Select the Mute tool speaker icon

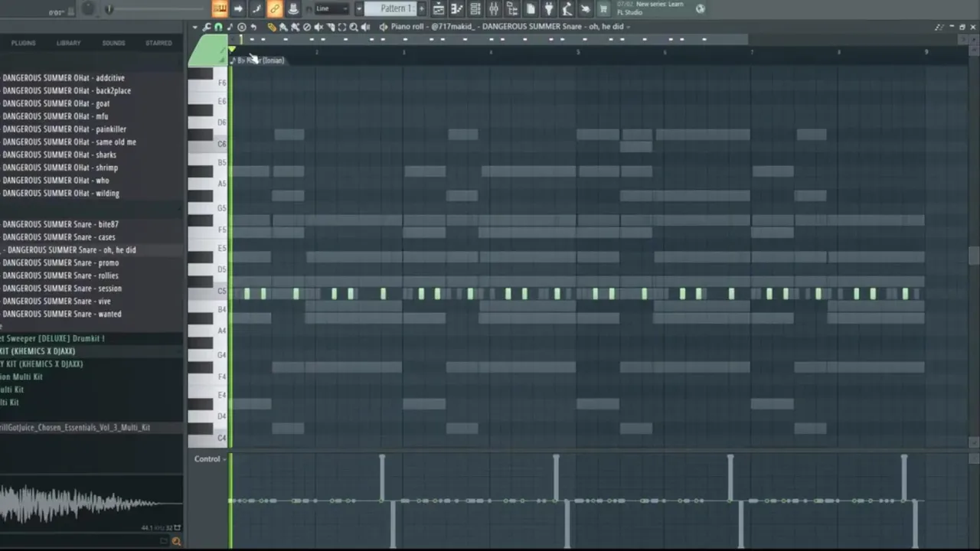coord(318,27)
